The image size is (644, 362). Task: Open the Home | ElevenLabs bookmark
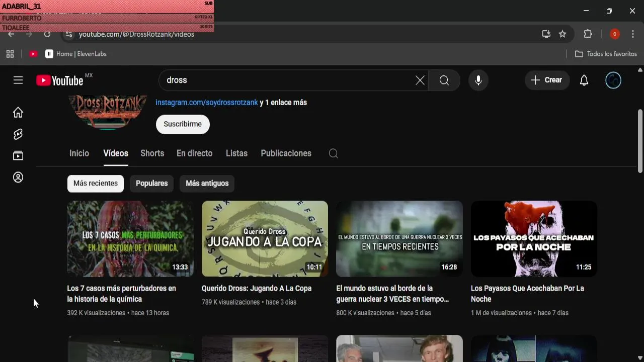[76, 54]
